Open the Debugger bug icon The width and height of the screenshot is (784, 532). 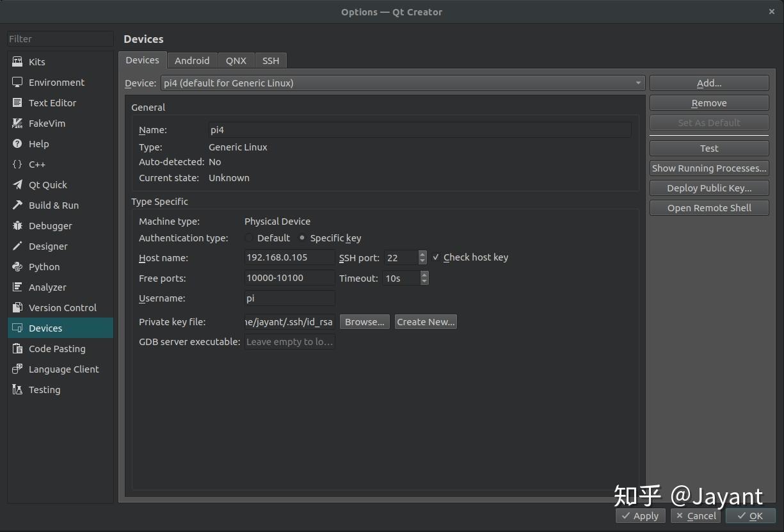pyautogui.click(x=17, y=226)
